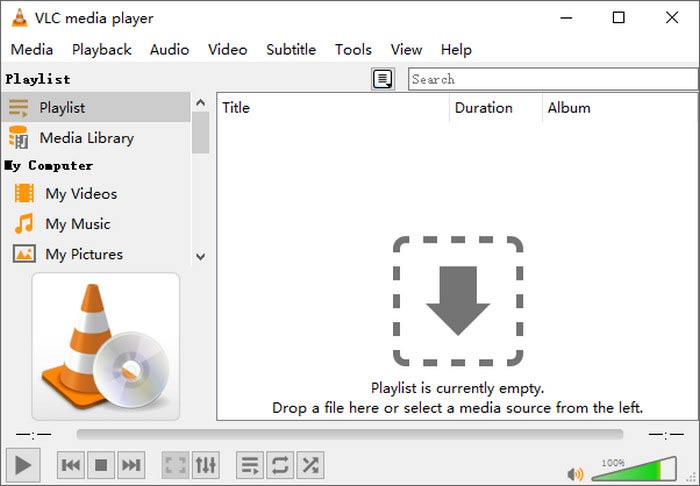This screenshot has height=486, width=700.
Task: Click the window resize grip corner
Action: pyautogui.click(x=693, y=479)
